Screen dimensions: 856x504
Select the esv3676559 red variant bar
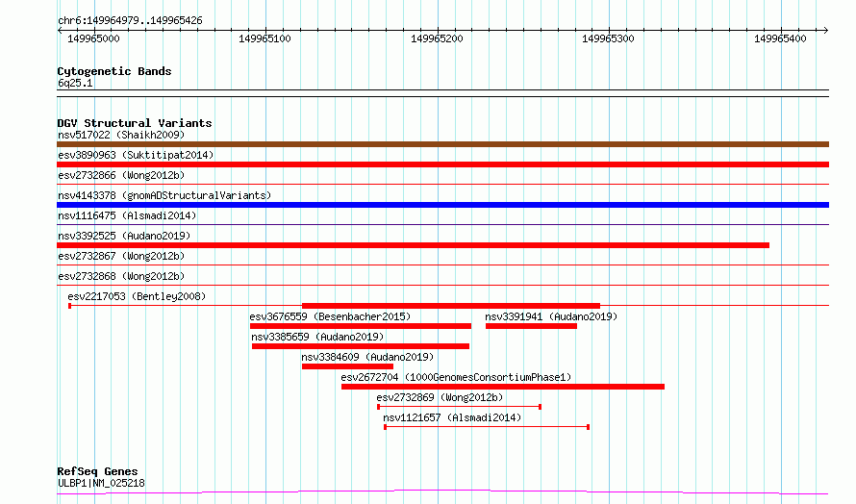tap(361, 326)
